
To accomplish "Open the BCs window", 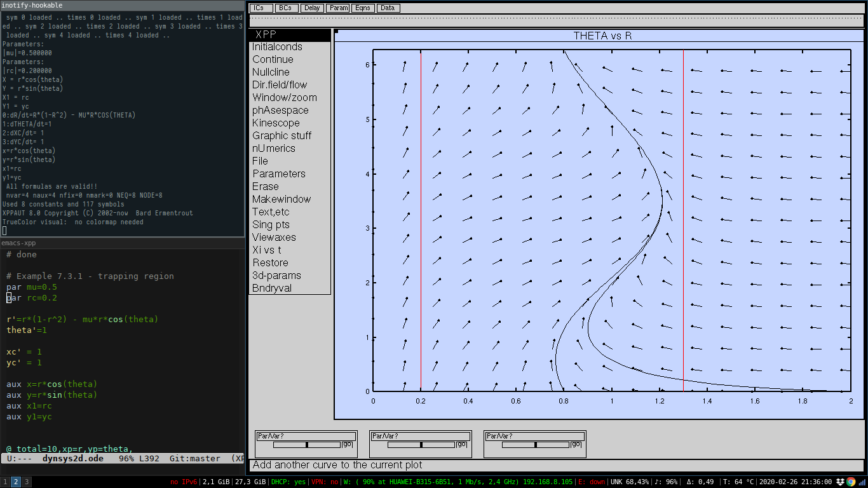I will click(x=287, y=8).
